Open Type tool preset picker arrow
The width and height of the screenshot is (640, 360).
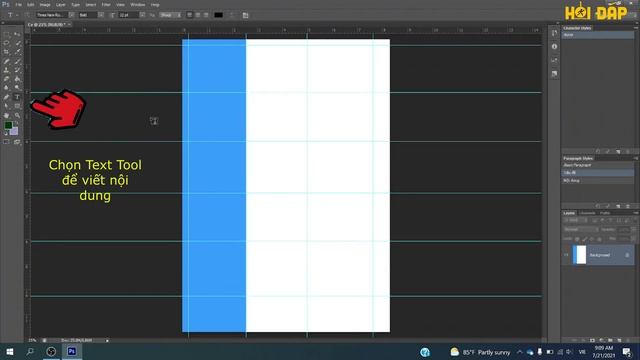coord(17,15)
